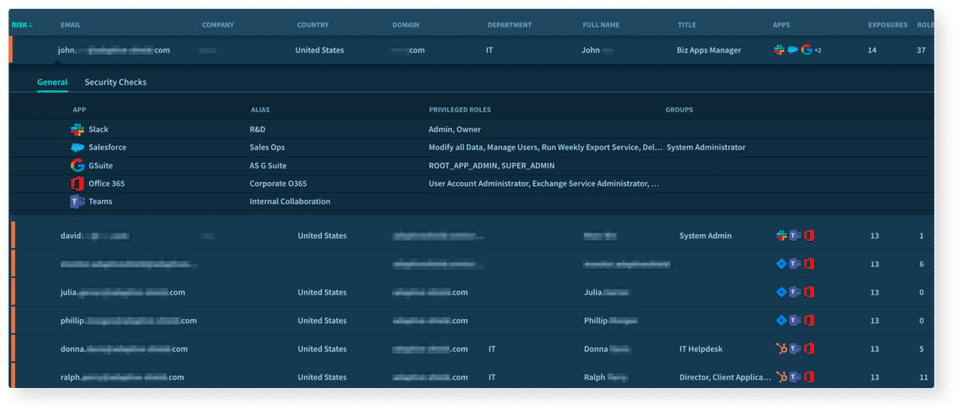
Task: Click the Teams logo in the App list
Action: [77, 201]
